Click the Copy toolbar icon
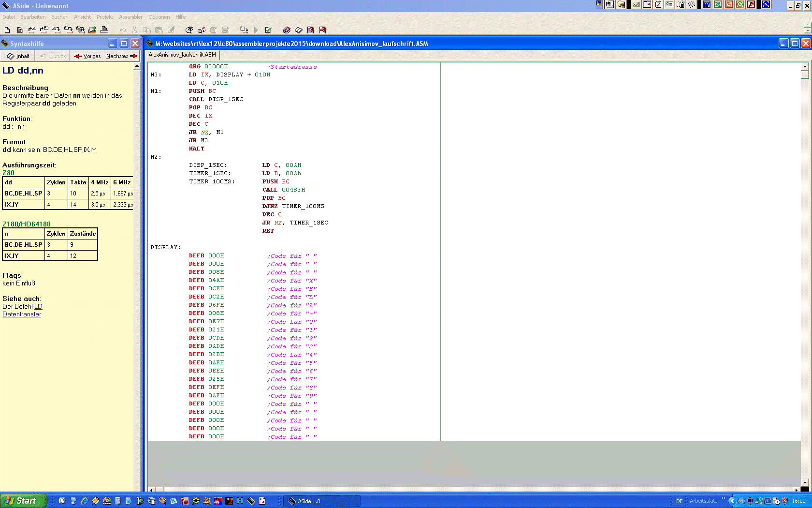Image resolution: width=812 pixels, height=508 pixels. point(147,30)
